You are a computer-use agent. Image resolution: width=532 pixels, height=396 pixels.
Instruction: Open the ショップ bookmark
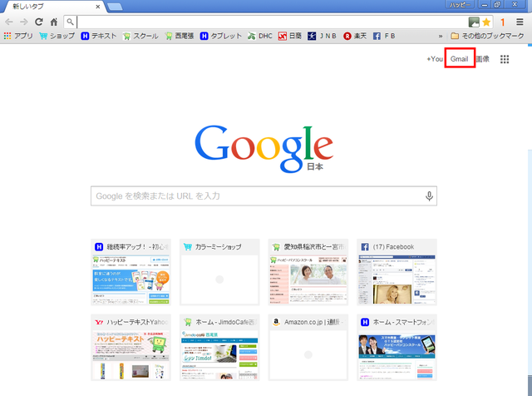pos(57,36)
